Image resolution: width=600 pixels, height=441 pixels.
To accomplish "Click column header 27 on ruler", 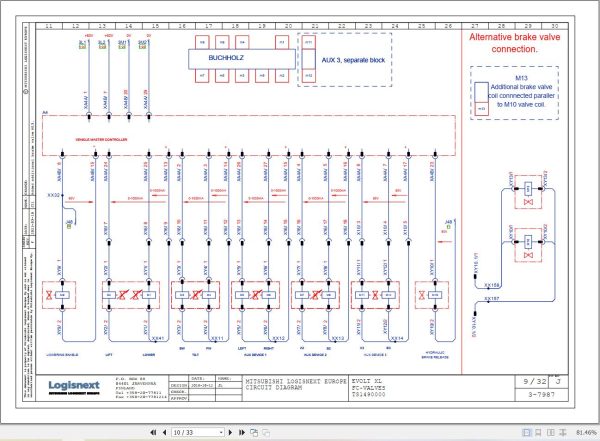I will coord(475,26).
